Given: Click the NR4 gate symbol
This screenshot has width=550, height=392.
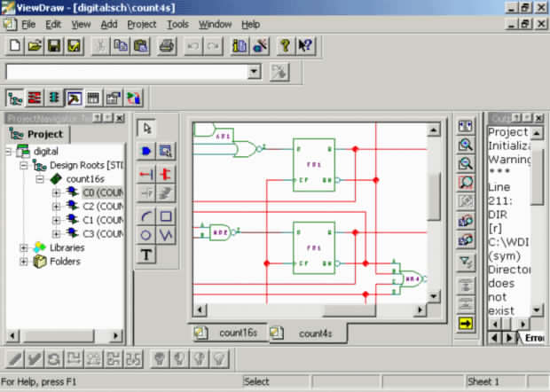Looking at the screenshot, I should pos(411,279).
